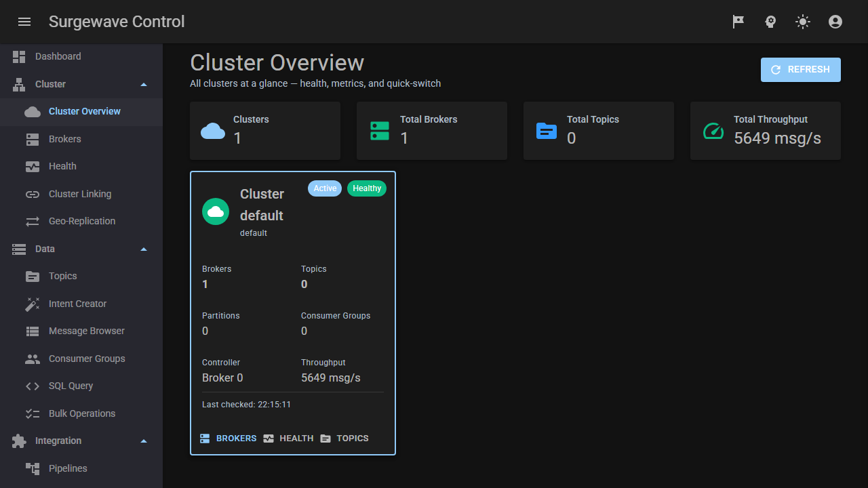This screenshot has height=488, width=868.
Task: Go to Dashboard in sidebar
Action: coord(81,57)
